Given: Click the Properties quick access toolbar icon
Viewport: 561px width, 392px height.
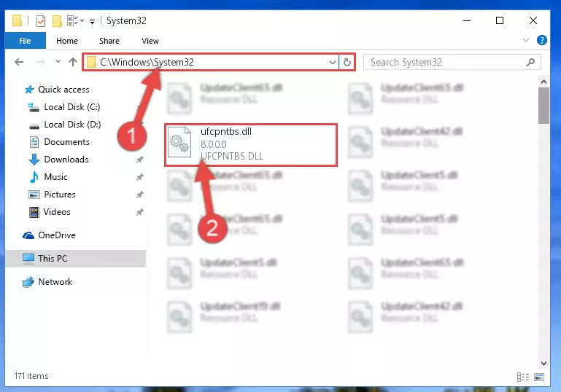Looking at the screenshot, I should coord(41,21).
